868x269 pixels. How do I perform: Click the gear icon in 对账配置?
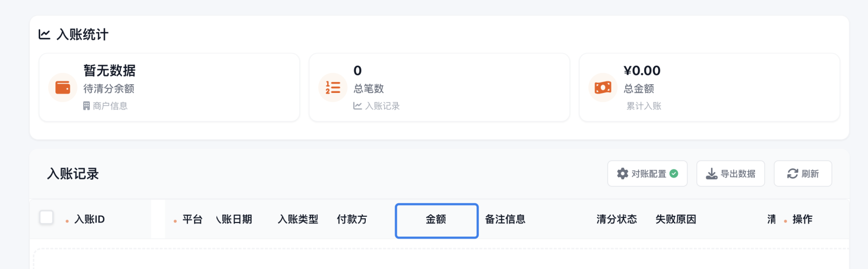point(623,173)
